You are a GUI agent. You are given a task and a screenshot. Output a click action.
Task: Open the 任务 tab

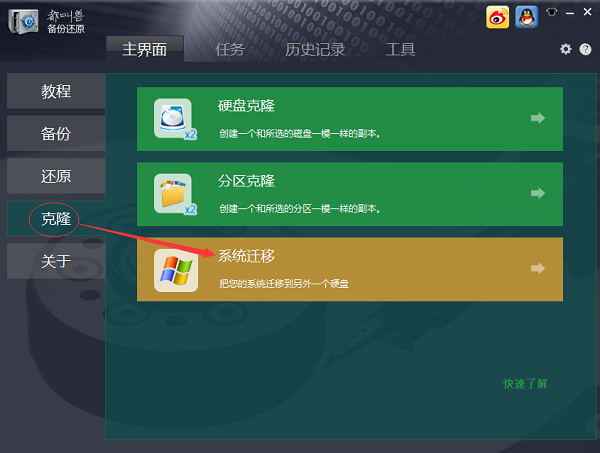[230, 49]
